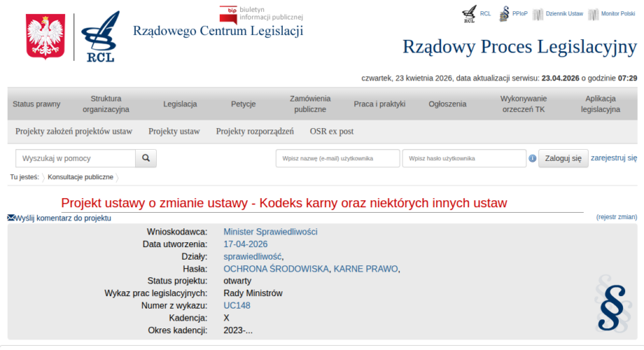Open the Monitor Polski icon link
The height and width of the screenshot is (350, 644).
[594, 14]
